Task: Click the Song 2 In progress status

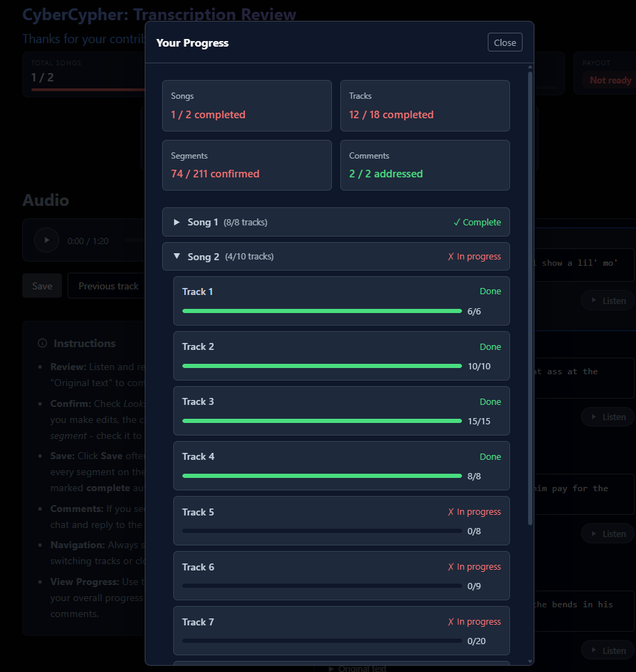Action: [474, 256]
